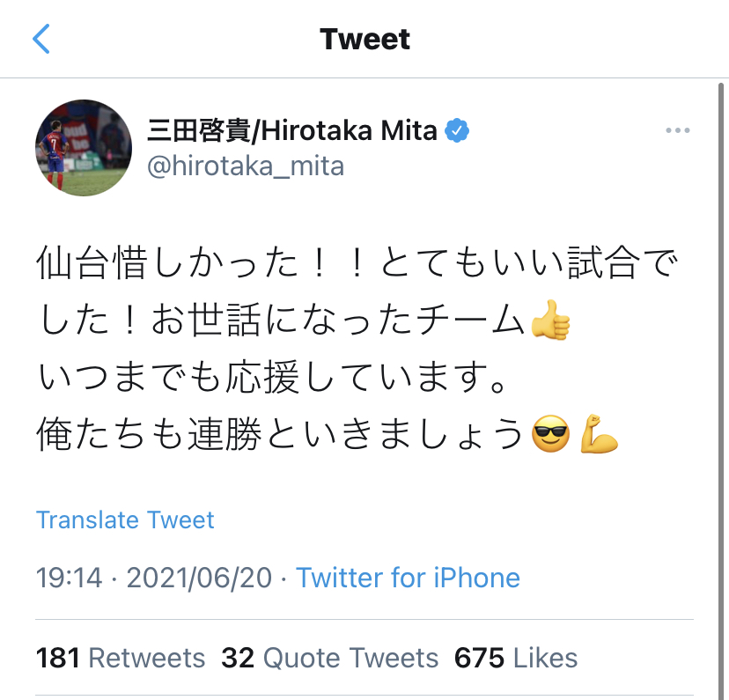Open Hirotaka Mita's profile picture
This screenshot has width=729, height=700.
click(x=84, y=148)
